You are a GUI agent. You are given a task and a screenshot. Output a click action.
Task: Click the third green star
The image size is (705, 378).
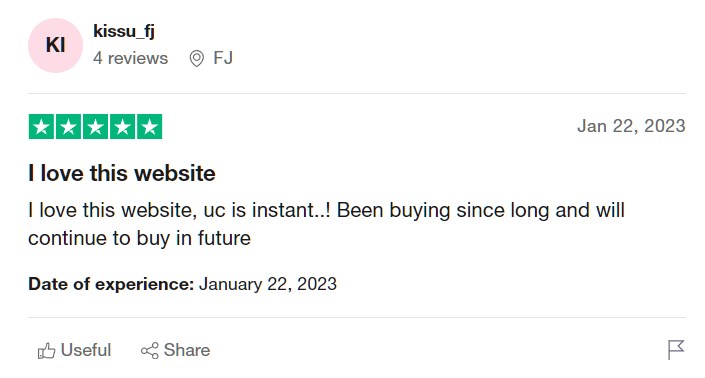[x=95, y=127]
